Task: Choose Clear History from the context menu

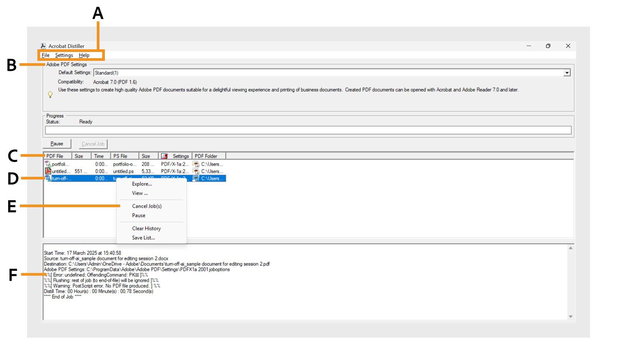Action: 146,228
